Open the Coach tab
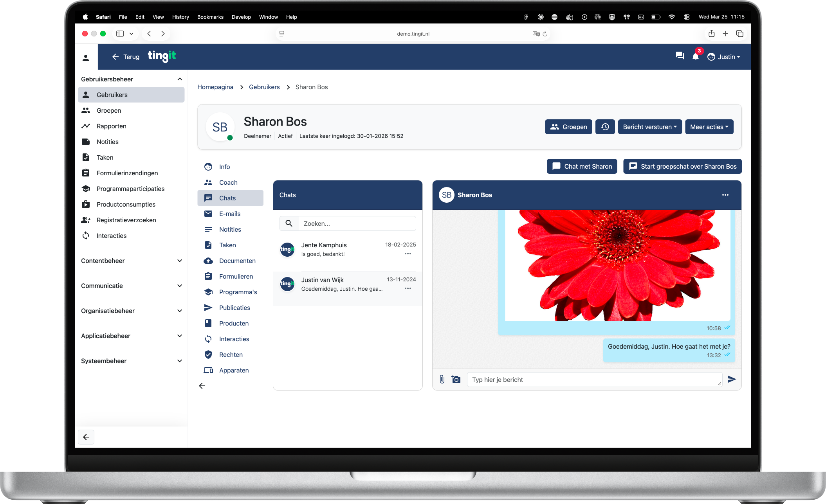This screenshot has height=504, width=826. click(231, 182)
